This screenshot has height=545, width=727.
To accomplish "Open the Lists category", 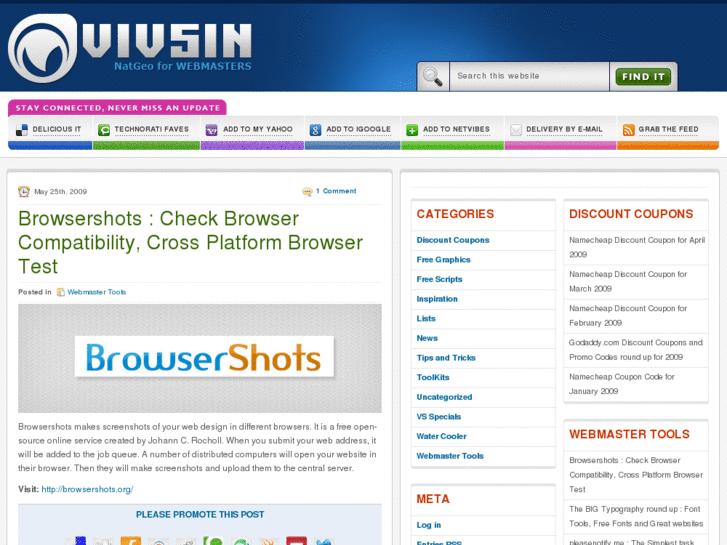I will coord(426,319).
